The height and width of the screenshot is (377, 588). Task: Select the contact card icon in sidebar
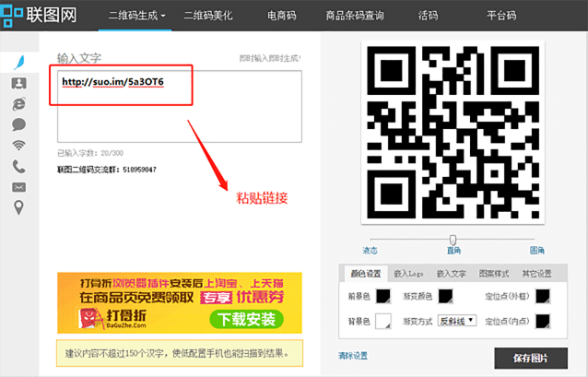pyautogui.click(x=18, y=83)
